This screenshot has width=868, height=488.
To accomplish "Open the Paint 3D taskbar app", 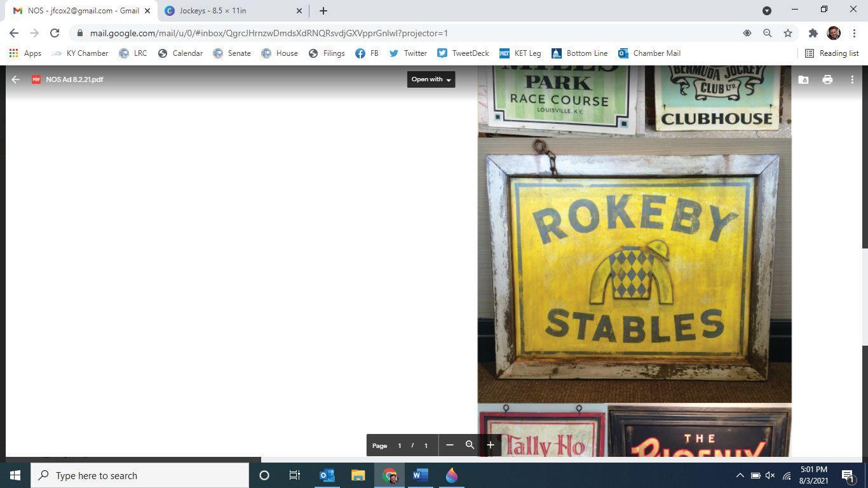I will (x=452, y=475).
